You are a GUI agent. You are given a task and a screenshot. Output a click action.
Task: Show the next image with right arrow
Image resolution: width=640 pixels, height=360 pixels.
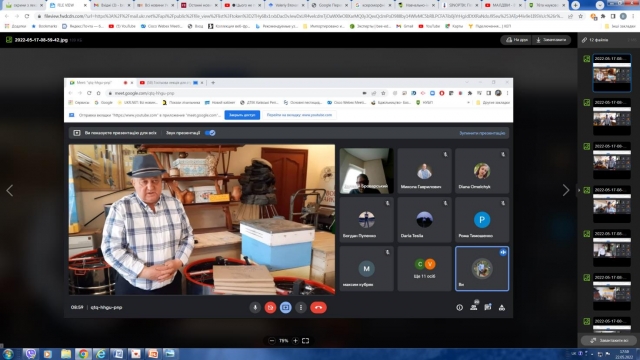pyautogui.click(x=566, y=190)
